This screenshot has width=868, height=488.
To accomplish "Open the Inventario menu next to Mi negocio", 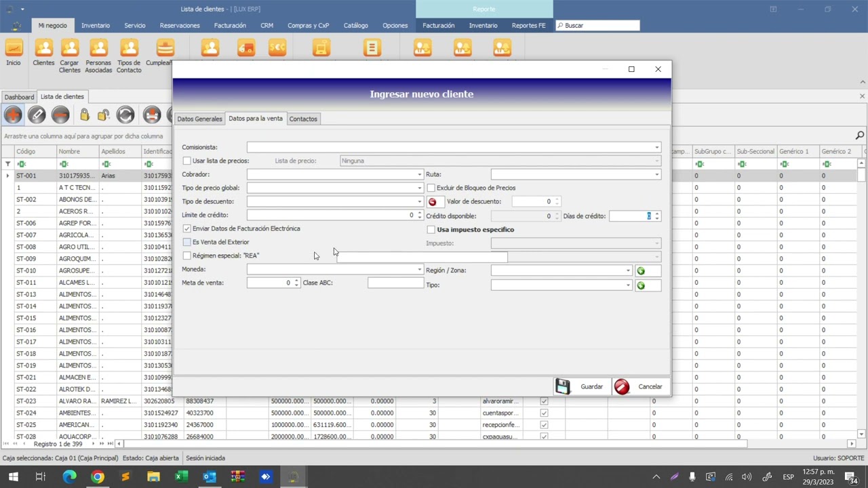I will [96, 25].
